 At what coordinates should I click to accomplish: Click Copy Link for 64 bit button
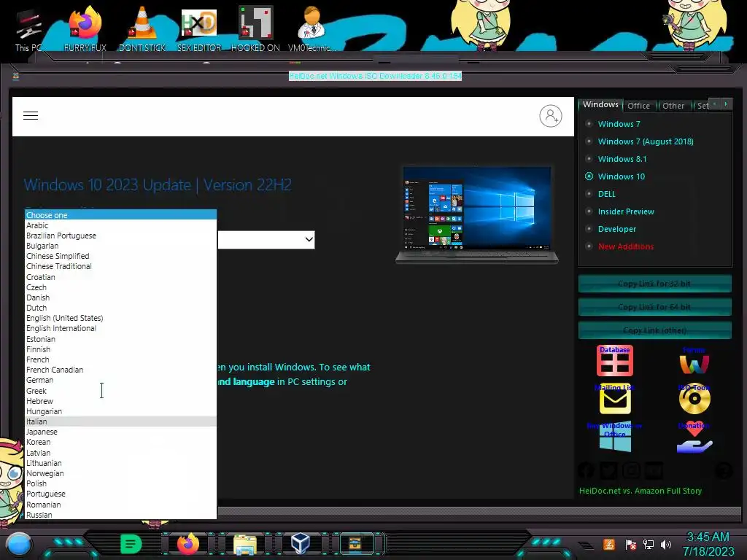click(x=654, y=307)
